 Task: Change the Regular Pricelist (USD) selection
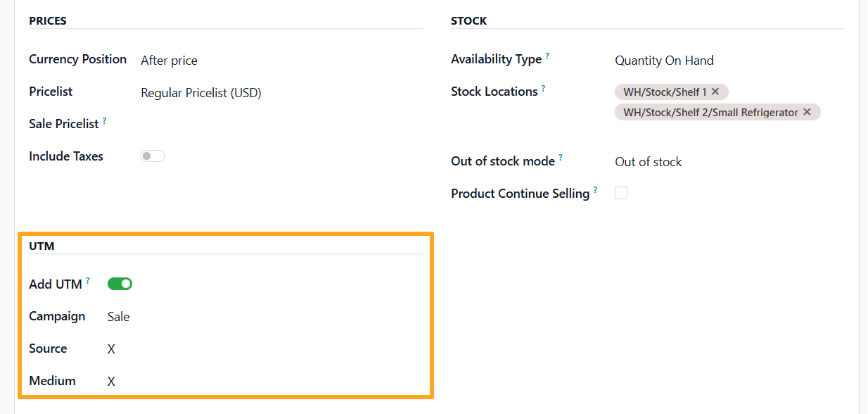tap(281, 93)
